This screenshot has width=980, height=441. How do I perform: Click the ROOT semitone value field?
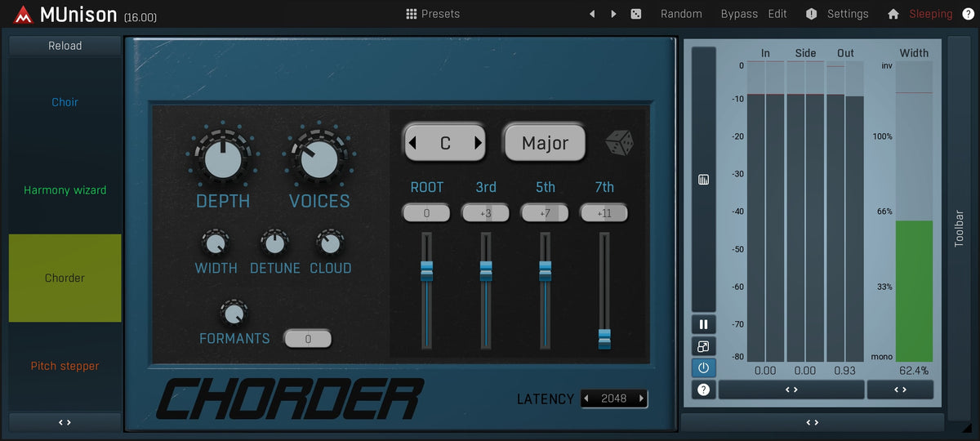[426, 213]
